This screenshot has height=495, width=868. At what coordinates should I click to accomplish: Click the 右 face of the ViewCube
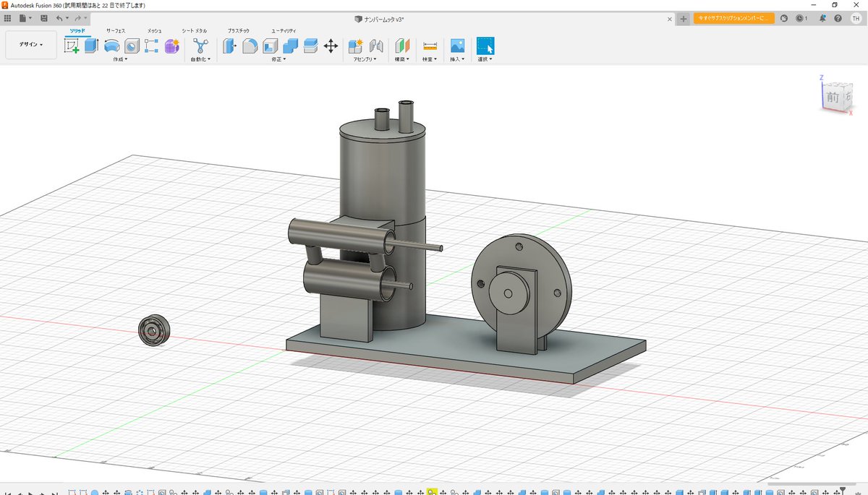click(x=847, y=95)
